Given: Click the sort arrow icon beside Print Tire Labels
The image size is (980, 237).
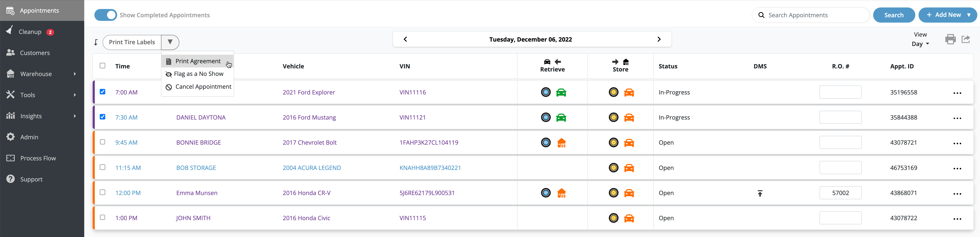Looking at the screenshot, I should [x=96, y=42].
